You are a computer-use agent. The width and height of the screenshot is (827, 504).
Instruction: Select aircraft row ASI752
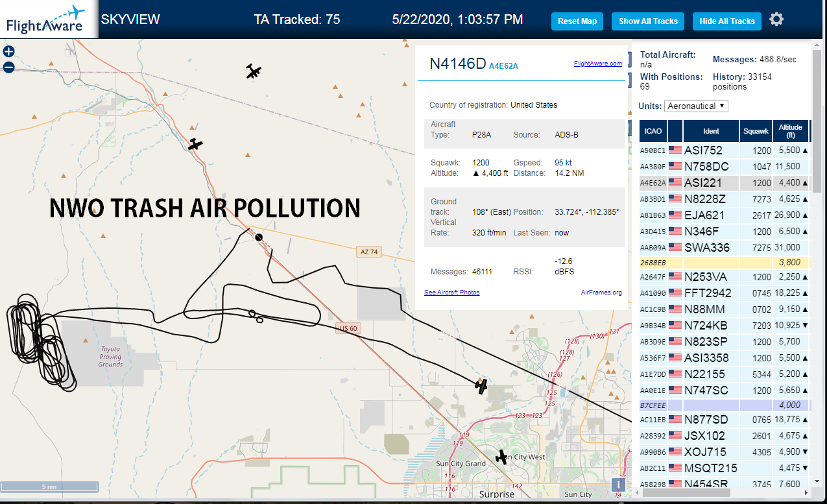pos(725,150)
